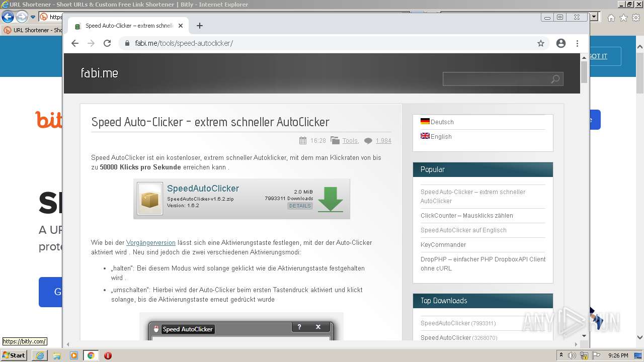Open the Chrome three-dot menu

(577, 43)
